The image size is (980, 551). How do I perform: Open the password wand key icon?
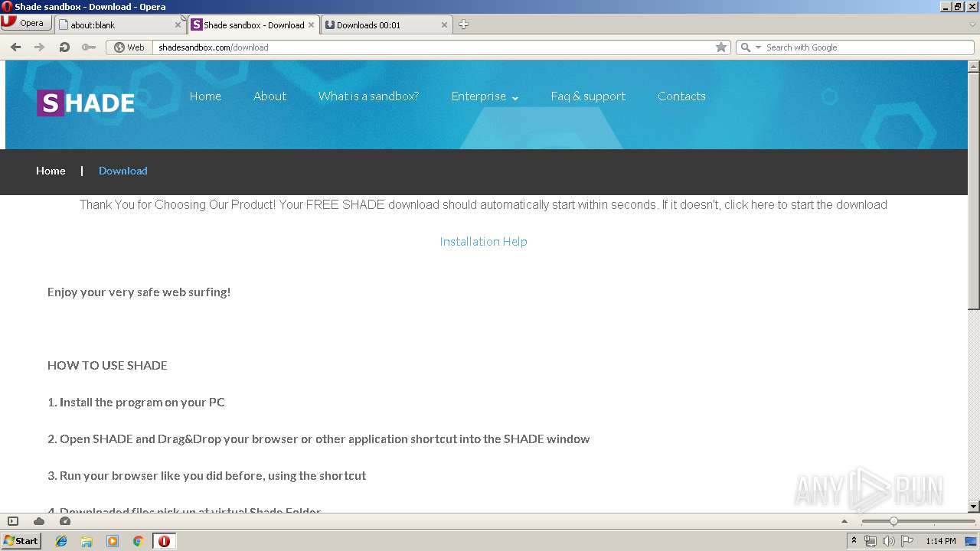click(x=89, y=47)
